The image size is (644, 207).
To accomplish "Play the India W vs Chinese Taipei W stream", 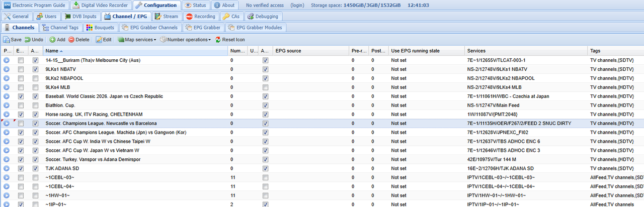I will [7, 142].
